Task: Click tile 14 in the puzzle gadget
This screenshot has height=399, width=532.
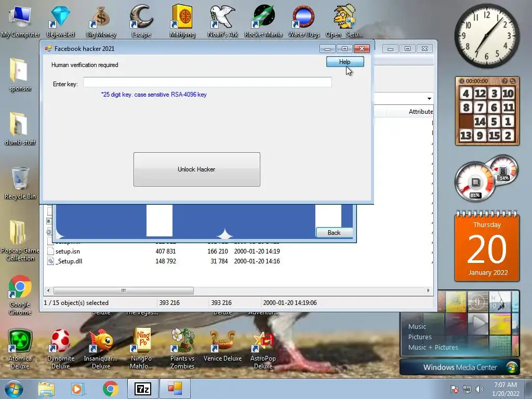Action: [x=480, y=121]
